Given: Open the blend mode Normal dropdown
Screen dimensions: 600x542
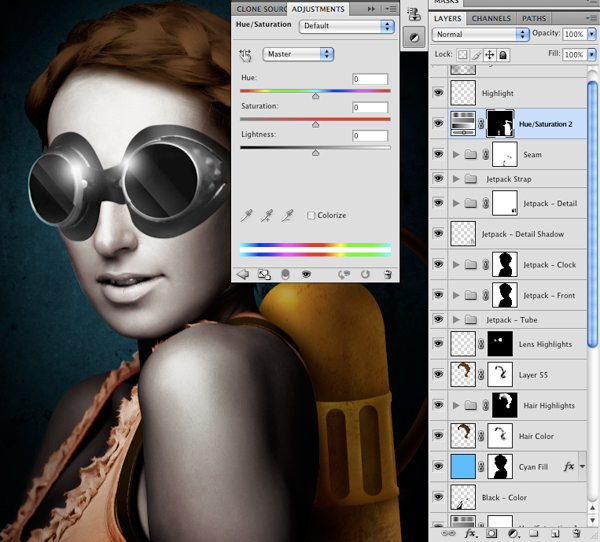Looking at the screenshot, I should pos(480,34).
